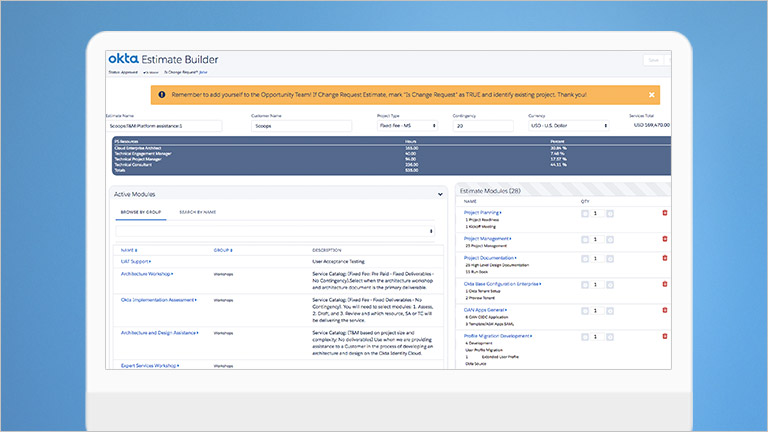The image size is (768, 432).
Task: Open the Project Type dropdown
Action: 408,126
